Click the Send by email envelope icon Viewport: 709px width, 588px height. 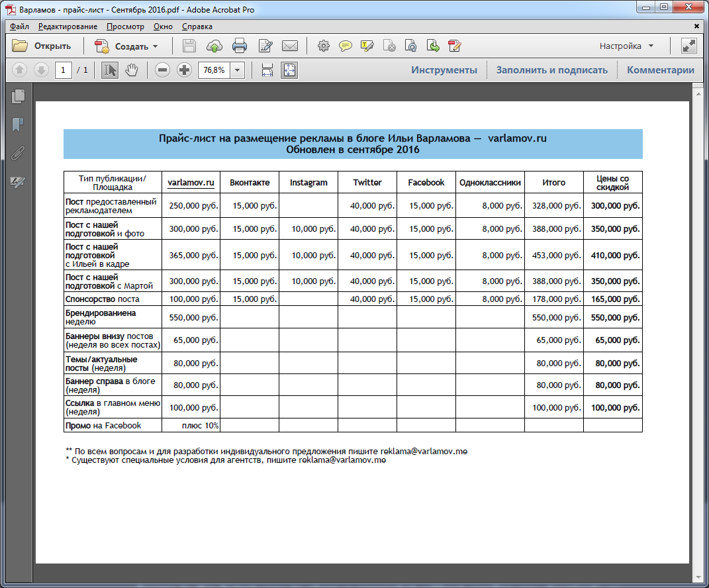[290, 46]
